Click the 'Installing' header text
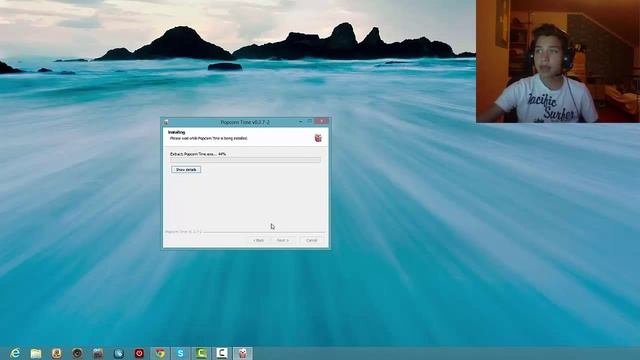640x360 pixels. 177,132
